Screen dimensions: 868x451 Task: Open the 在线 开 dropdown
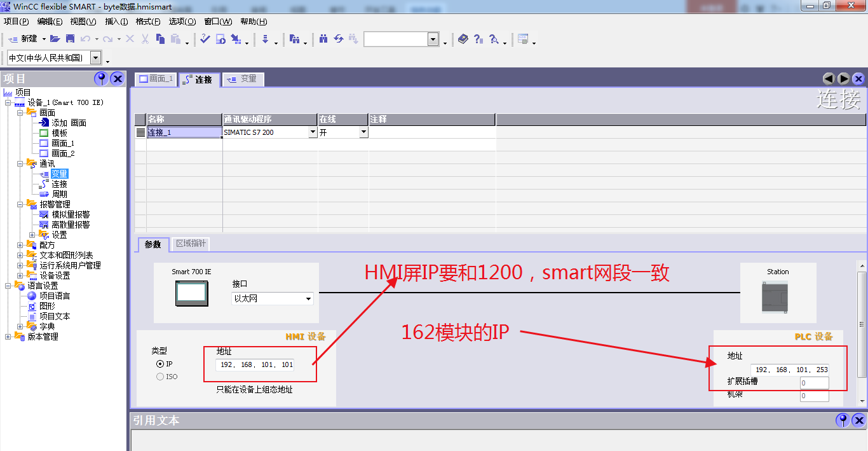pyautogui.click(x=363, y=132)
